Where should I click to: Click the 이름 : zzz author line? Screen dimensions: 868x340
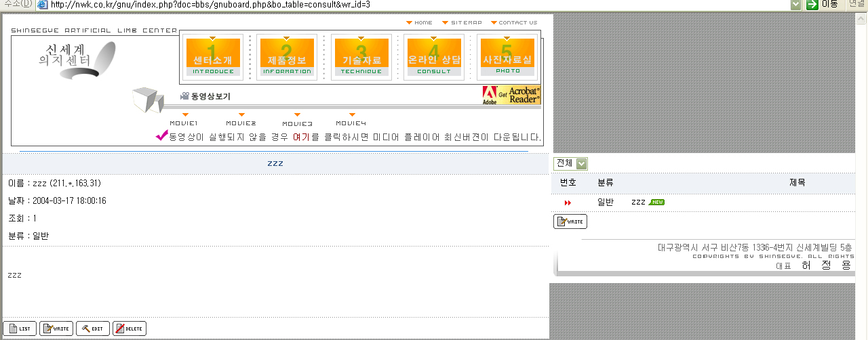pos(54,183)
